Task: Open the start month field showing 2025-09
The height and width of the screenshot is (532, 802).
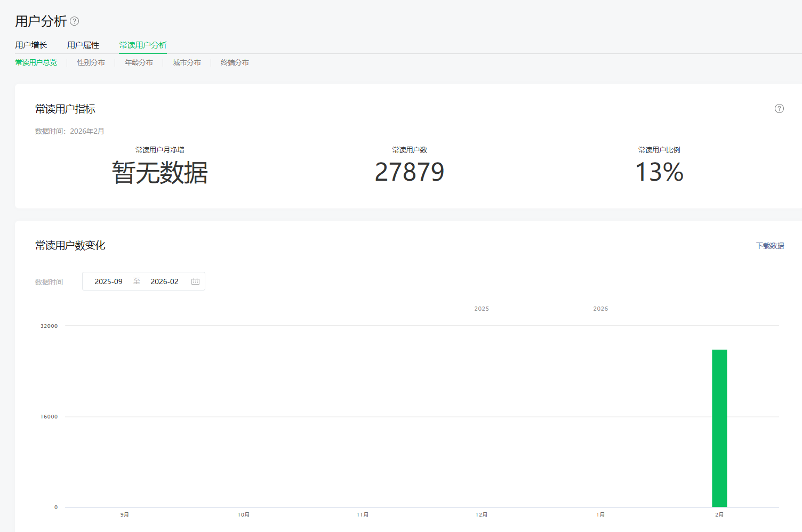Action: (x=108, y=281)
